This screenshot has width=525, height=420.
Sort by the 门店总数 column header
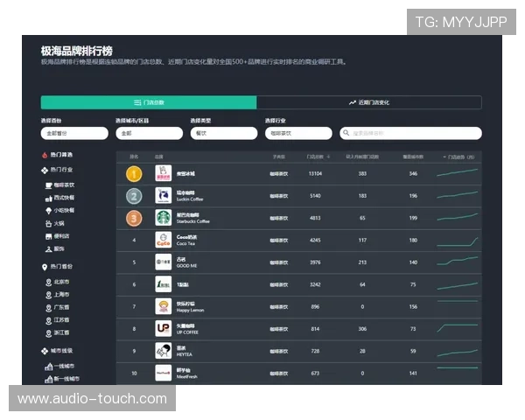tap(315, 157)
